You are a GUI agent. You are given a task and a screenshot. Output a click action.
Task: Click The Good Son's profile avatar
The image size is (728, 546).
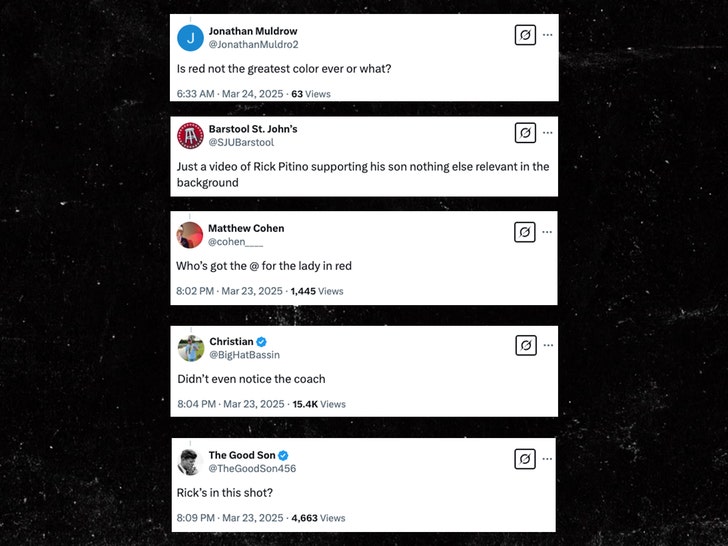click(x=190, y=461)
